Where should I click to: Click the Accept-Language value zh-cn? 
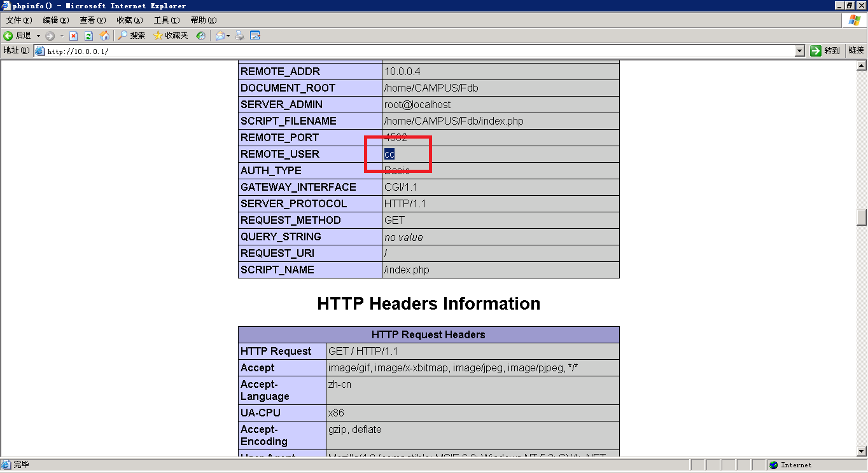(340, 384)
